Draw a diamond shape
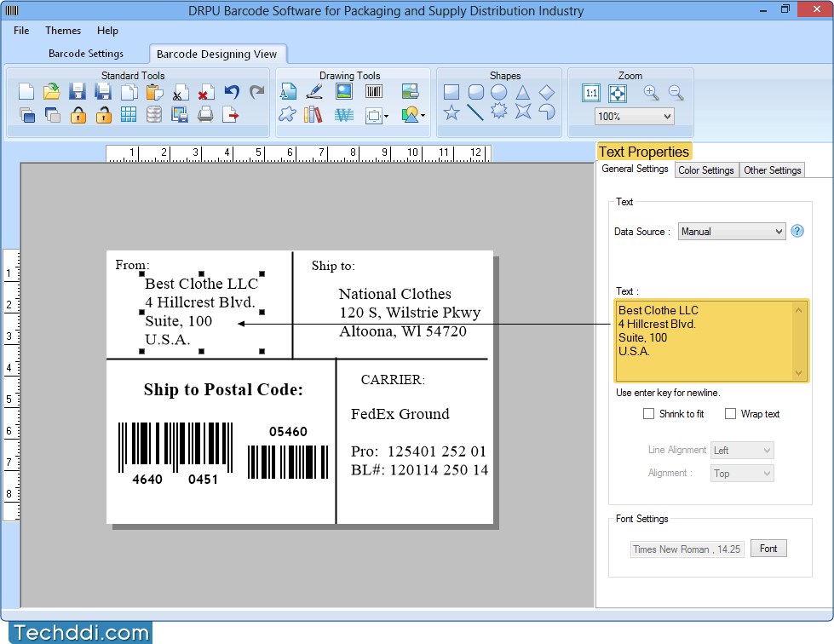Image resolution: width=834 pixels, height=644 pixels. coord(547,93)
